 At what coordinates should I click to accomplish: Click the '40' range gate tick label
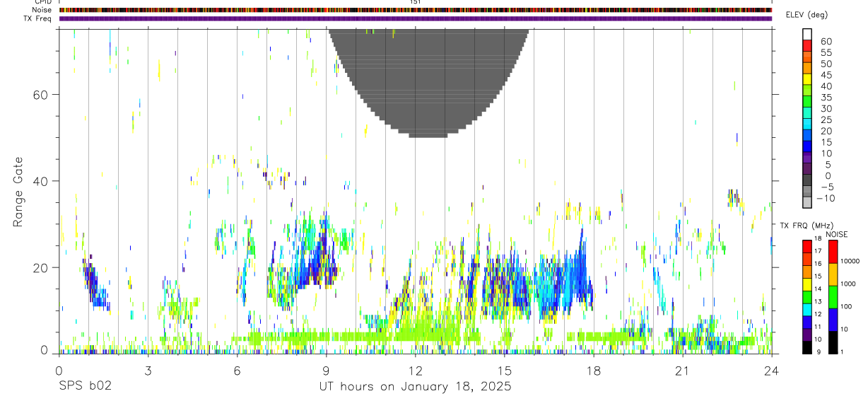click(40, 181)
